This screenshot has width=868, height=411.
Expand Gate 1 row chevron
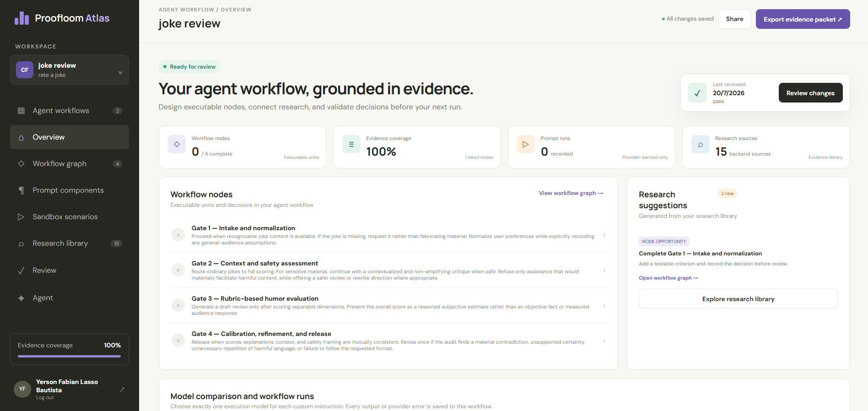pyautogui.click(x=604, y=235)
